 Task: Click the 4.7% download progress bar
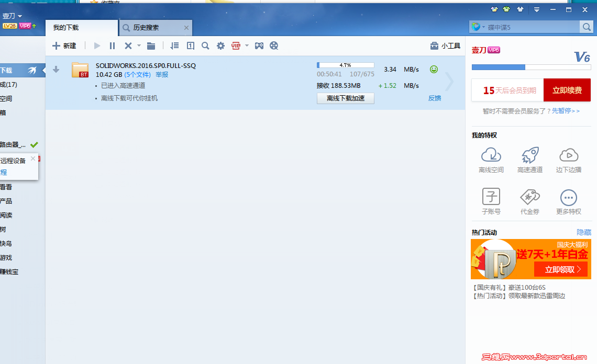coord(345,65)
